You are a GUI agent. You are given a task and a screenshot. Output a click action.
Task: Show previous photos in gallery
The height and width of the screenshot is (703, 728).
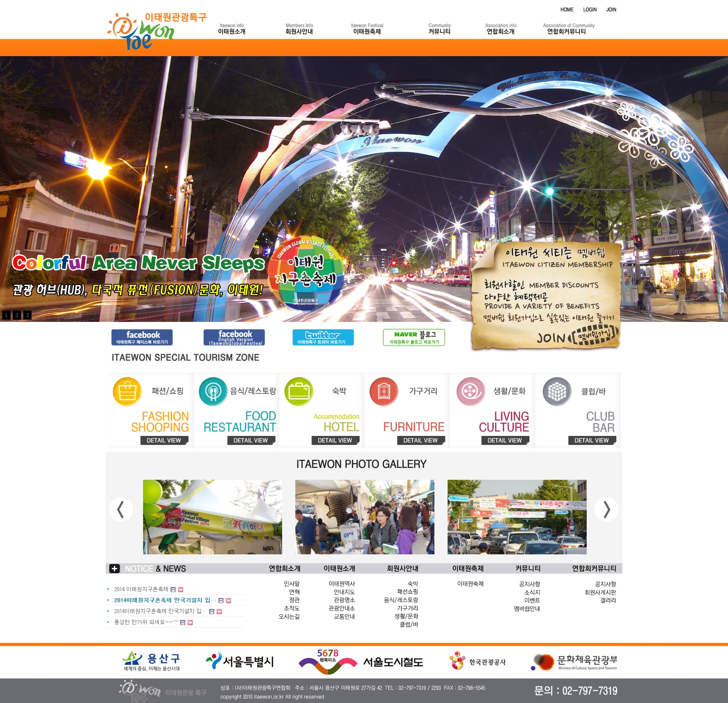coord(121,509)
